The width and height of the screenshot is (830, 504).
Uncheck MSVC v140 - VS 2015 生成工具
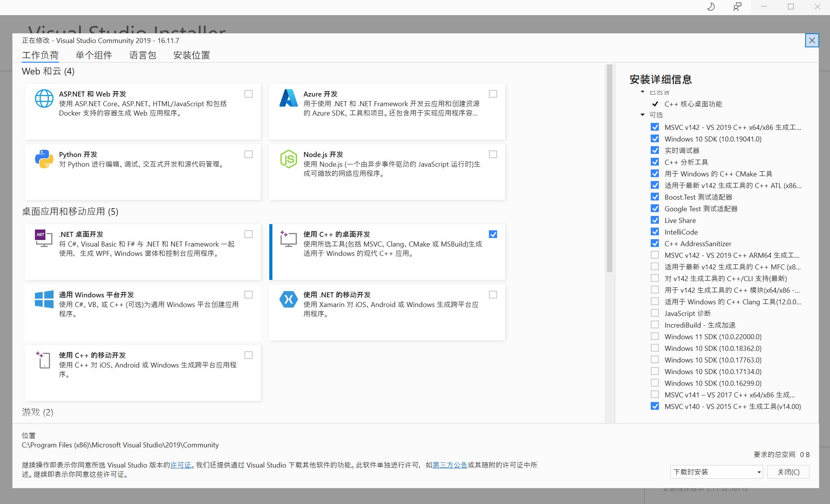pos(655,406)
